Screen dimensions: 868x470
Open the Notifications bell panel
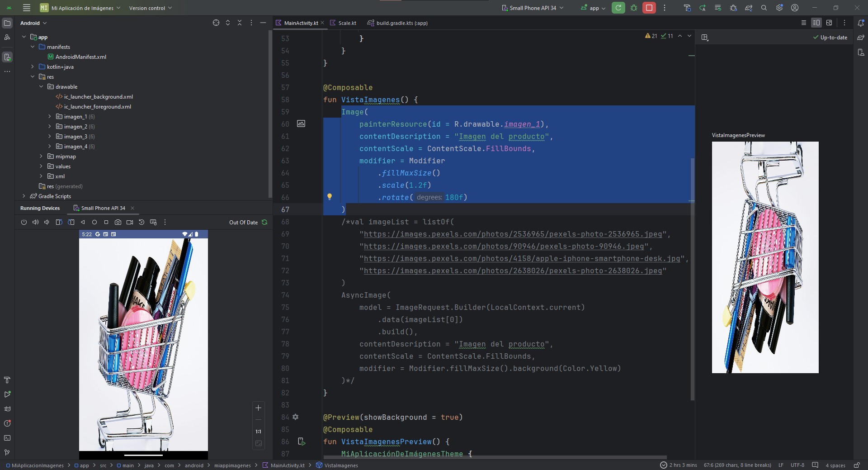[x=861, y=23]
